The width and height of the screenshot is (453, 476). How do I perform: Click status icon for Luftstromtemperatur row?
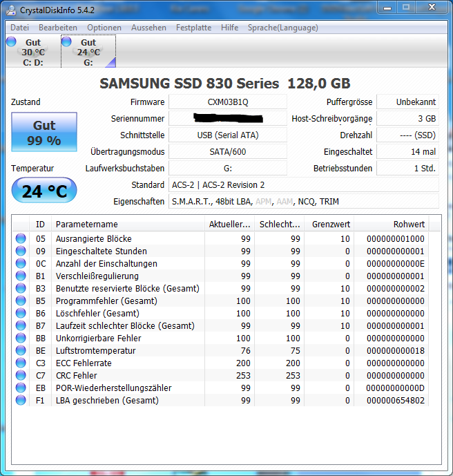21,351
